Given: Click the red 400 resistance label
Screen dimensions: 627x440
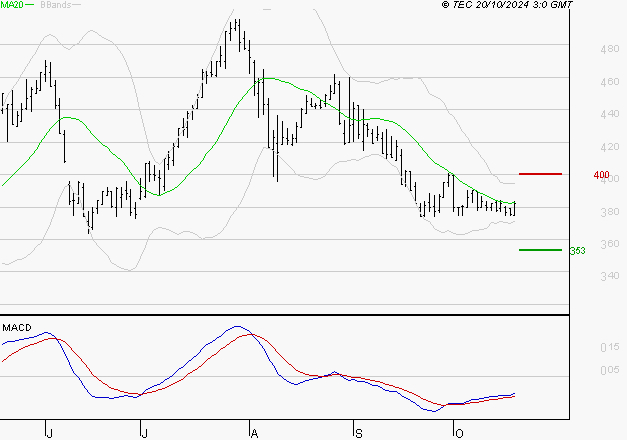Looking at the screenshot, I should pos(601,175).
